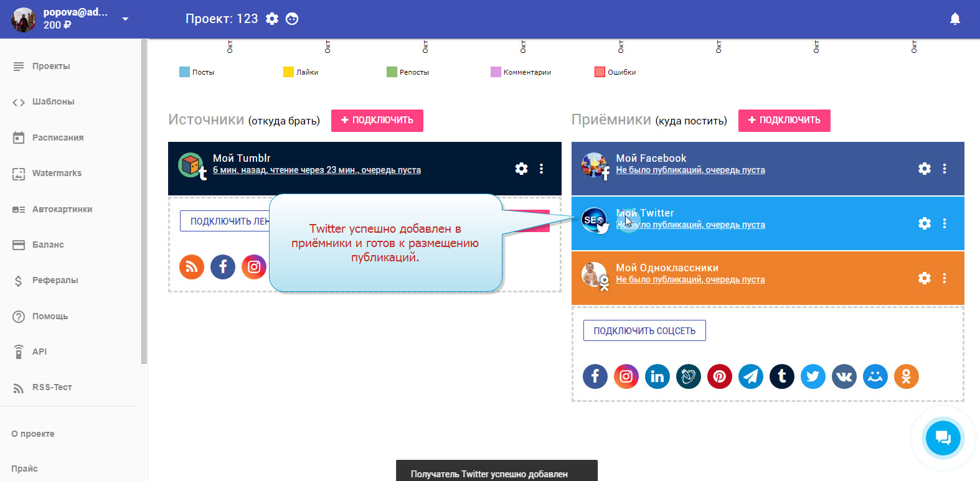Click the Pinterest icon in receivers

pyautogui.click(x=719, y=376)
